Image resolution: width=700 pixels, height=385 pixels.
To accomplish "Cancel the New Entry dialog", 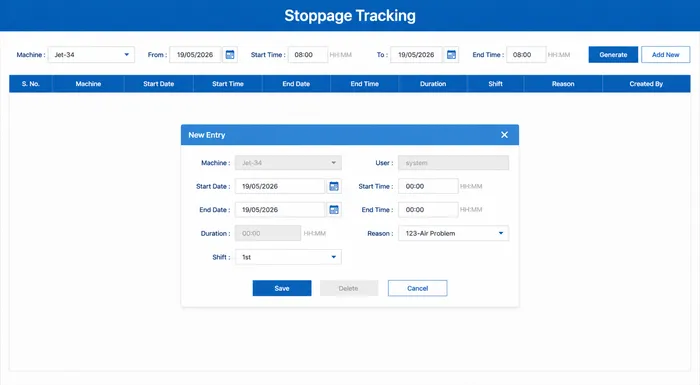I will (417, 288).
